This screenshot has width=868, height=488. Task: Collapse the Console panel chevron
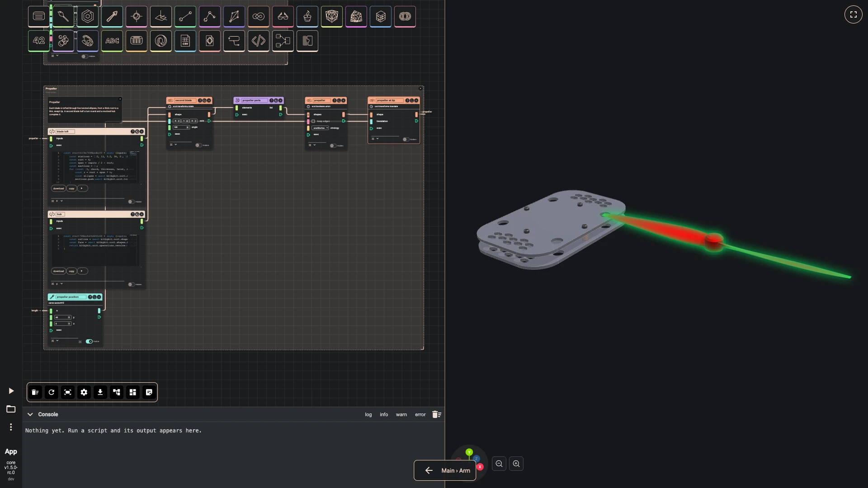[x=30, y=414]
